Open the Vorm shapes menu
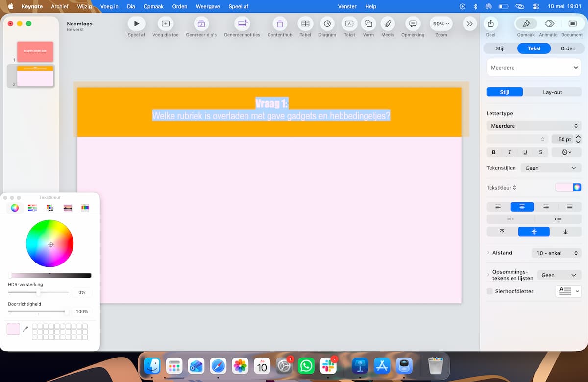This screenshot has width=588, height=382. (x=368, y=24)
